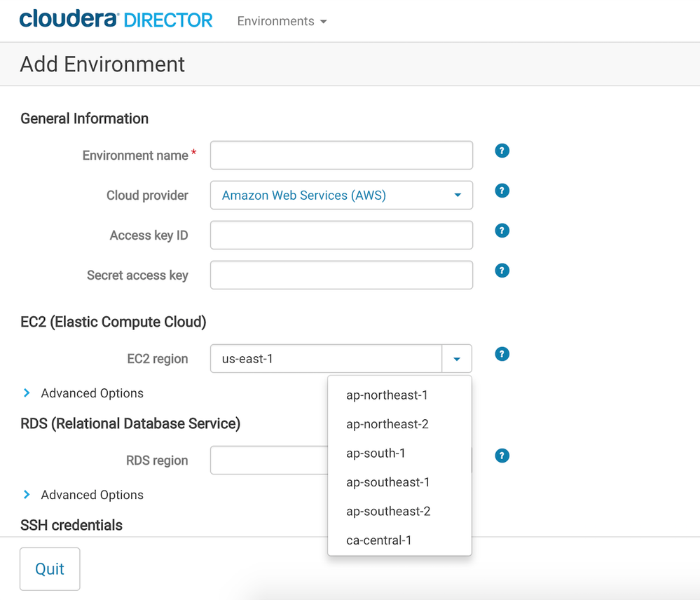Open help for Access key ID
Image resolution: width=700 pixels, height=600 pixels.
502,231
